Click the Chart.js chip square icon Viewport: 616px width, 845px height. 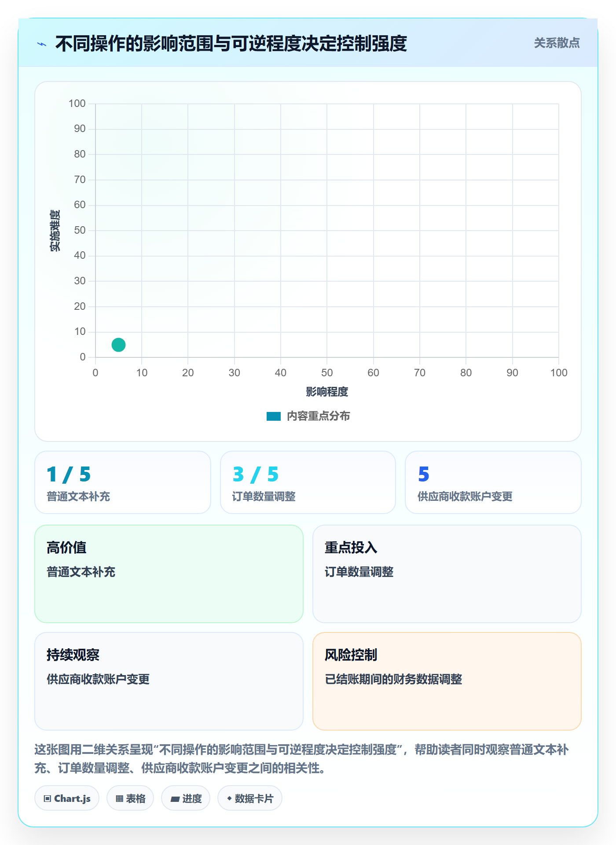[48, 799]
